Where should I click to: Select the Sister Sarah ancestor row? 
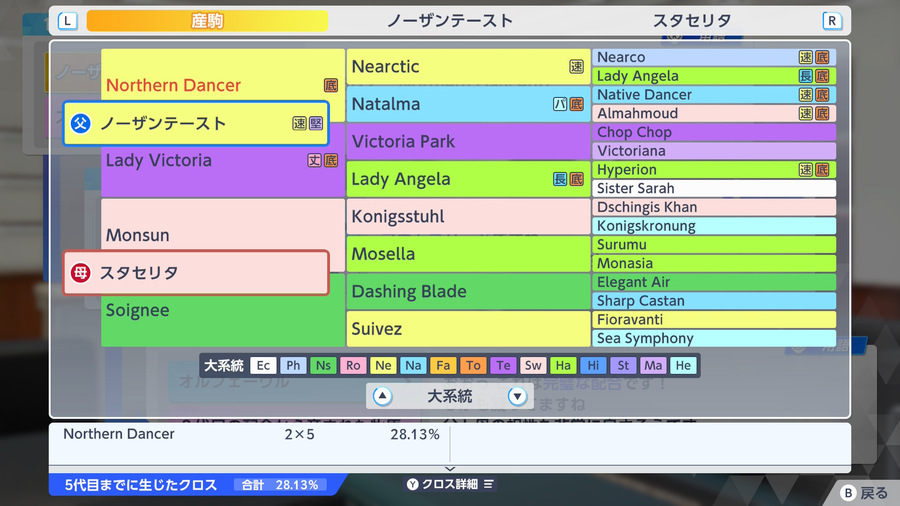(714, 188)
